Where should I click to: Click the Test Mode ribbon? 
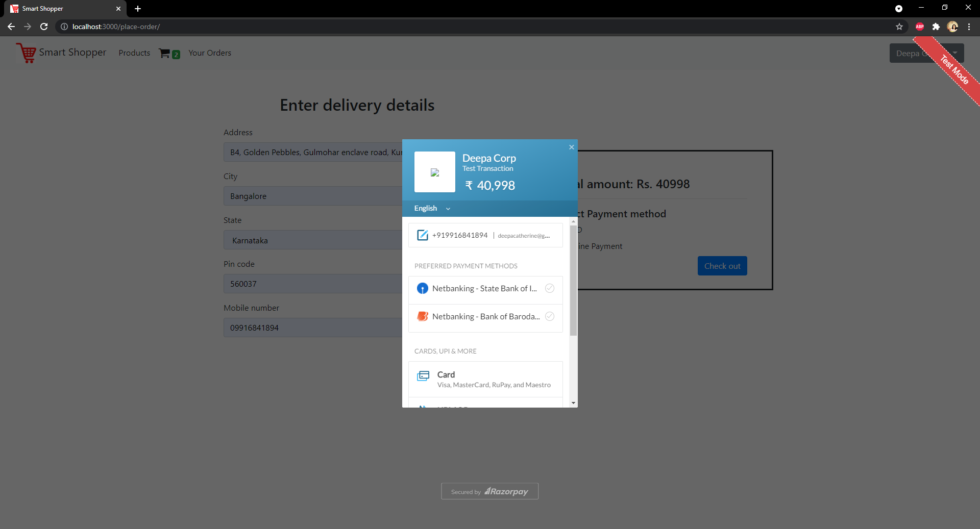(x=954, y=69)
